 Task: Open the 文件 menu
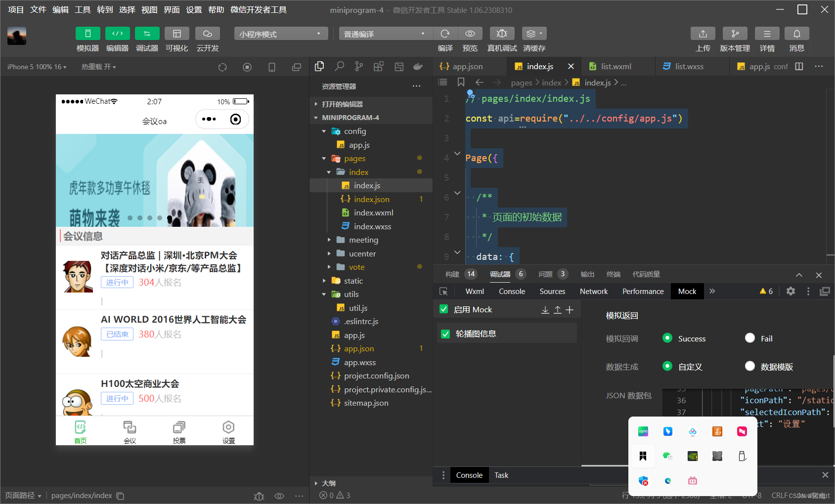(x=38, y=10)
